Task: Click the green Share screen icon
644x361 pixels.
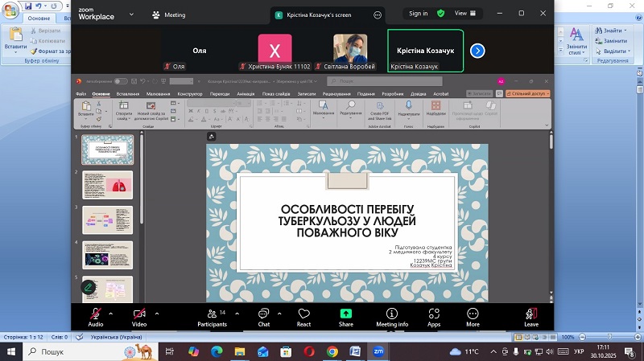Action: pos(345,314)
